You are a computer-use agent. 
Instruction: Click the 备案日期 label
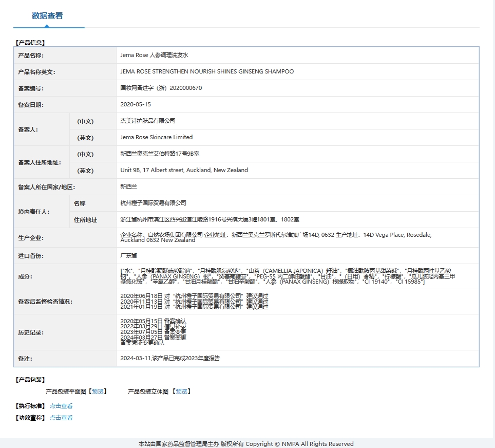(x=31, y=105)
